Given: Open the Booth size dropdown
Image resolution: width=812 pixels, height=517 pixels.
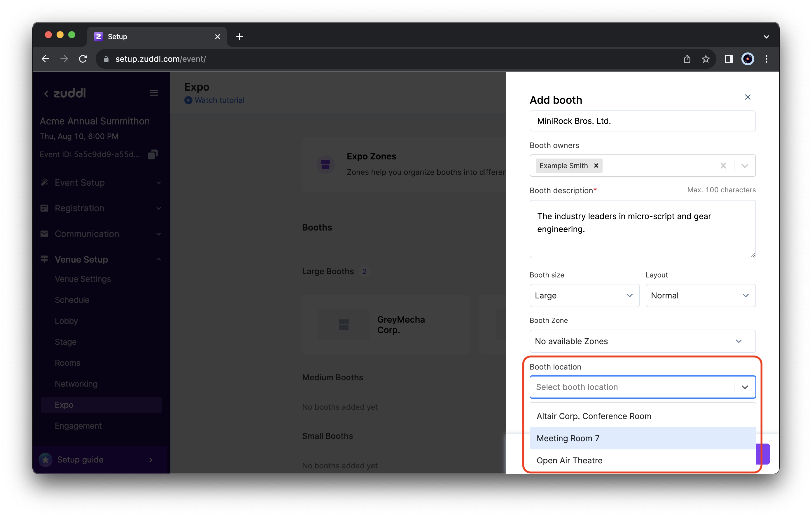Looking at the screenshot, I should tap(584, 295).
